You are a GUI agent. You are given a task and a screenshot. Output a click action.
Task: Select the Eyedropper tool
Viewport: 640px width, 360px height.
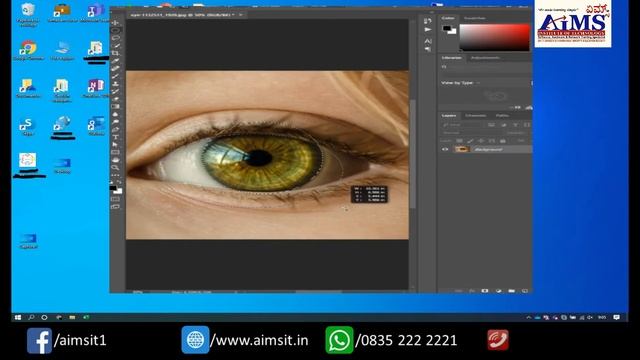click(116, 61)
